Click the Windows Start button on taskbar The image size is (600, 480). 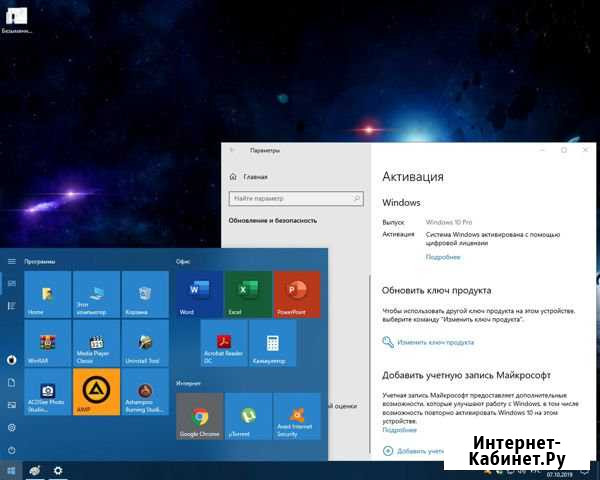point(11,470)
